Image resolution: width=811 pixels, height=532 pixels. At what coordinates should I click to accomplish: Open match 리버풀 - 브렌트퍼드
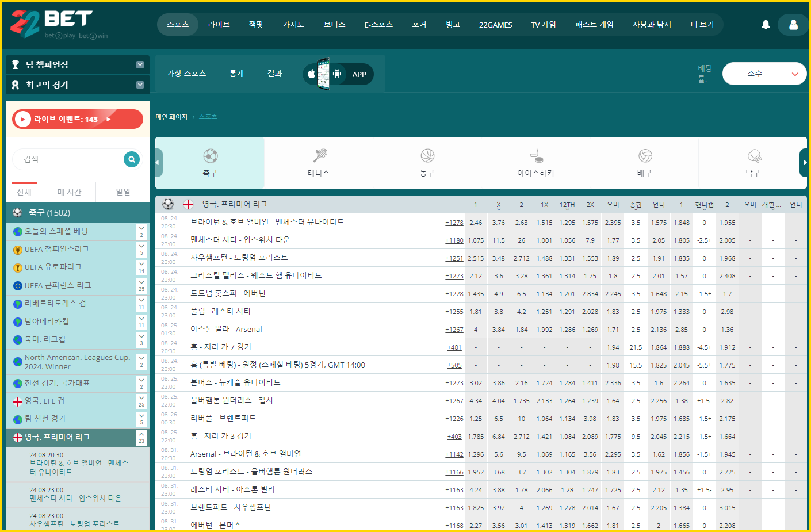[x=223, y=418]
